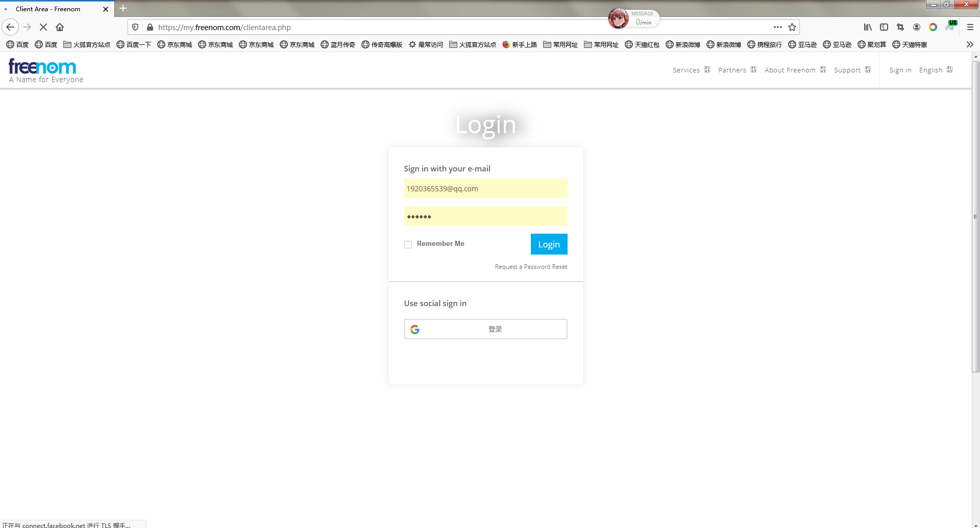Viewport: 980px width, 528px height.
Task: Open the browser home page
Action: pyautogui.click(x=60, y=27)
